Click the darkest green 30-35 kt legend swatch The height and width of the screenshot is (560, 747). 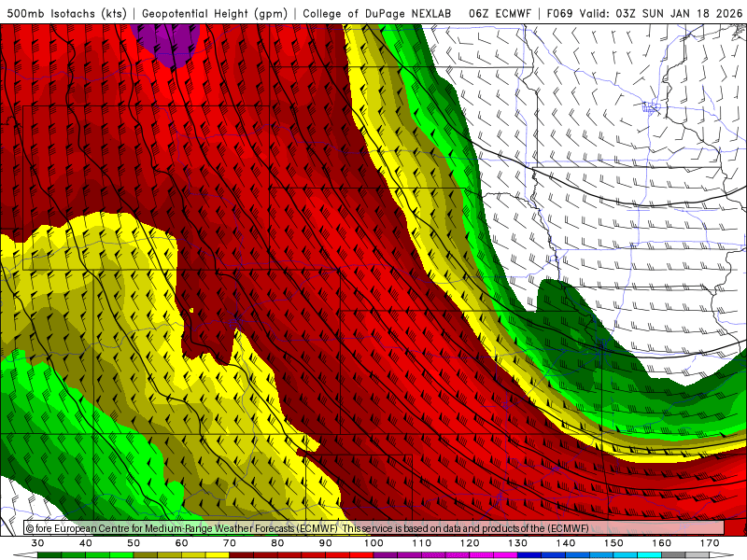pyautogui.click(x=49, y=555)
